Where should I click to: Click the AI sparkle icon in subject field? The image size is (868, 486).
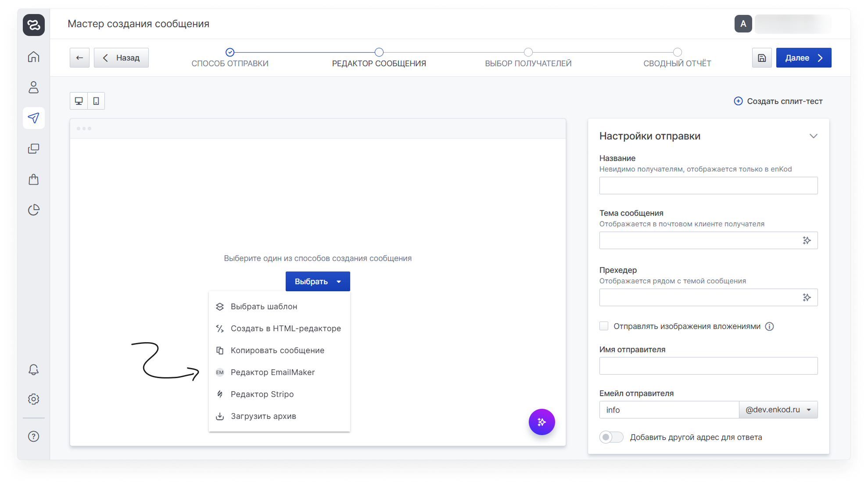click(x=807, y=240)
